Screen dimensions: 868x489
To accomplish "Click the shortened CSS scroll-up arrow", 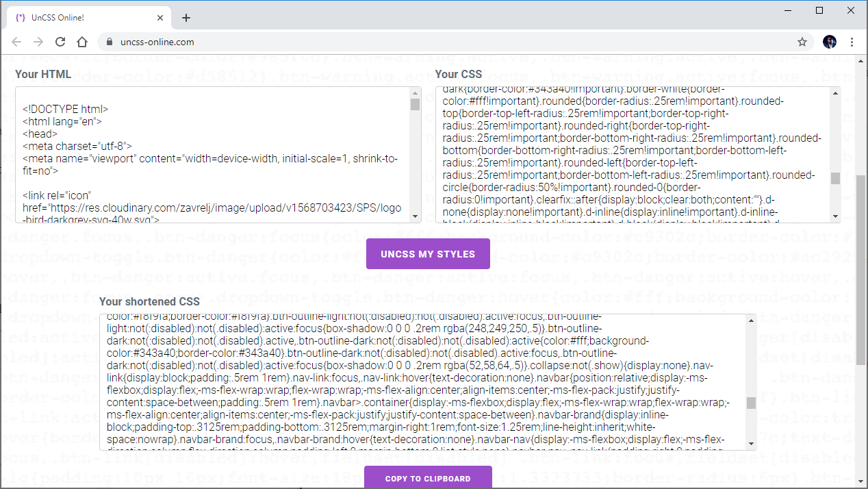I will [x=751, y=320].
